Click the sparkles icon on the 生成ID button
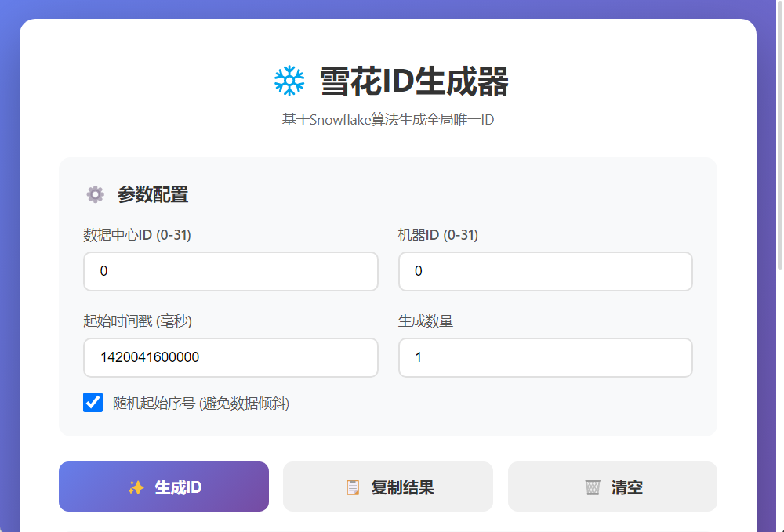Screen dimensions: 784x532 click(136, 487)
